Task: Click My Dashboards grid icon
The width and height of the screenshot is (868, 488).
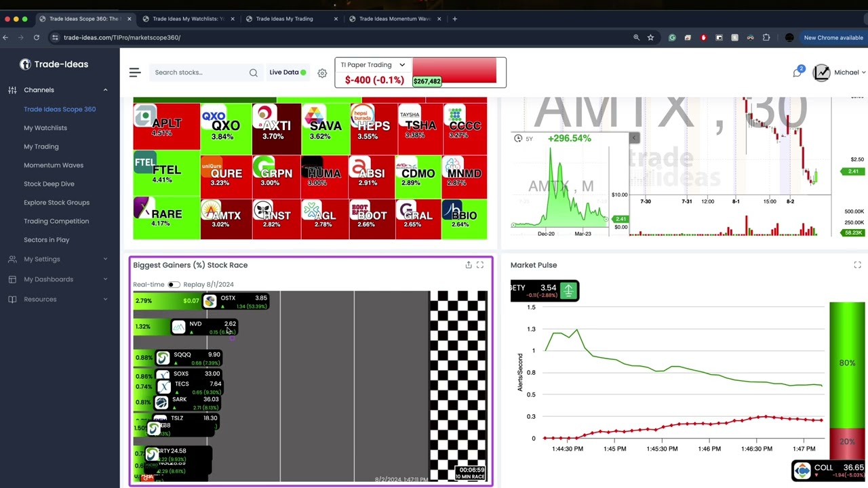Action: (12, 279)
